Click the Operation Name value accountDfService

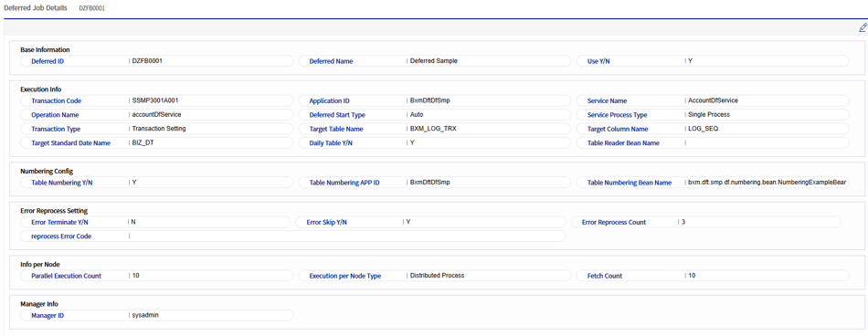pyautogui.click(x=157, y=114)
